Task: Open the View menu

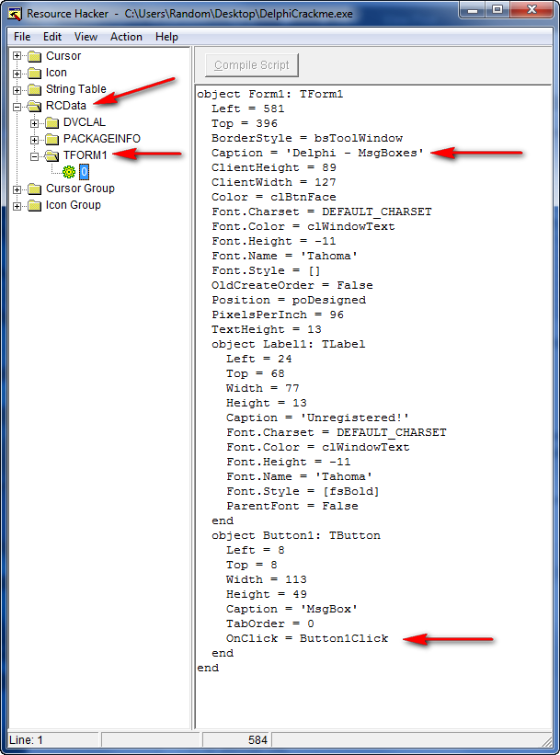Action: [x=86, y=37]
